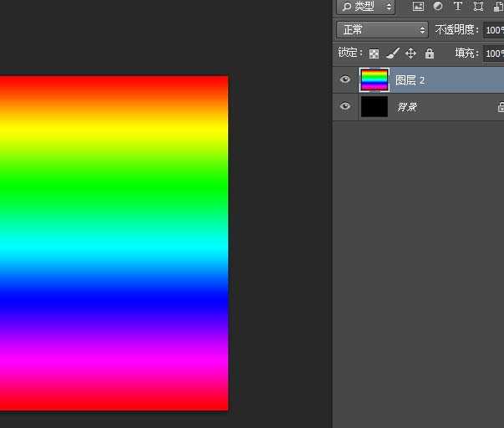Filter layers by adjustment layer icon
The image size is (504, 428).
pyautogui.click(x=438, y=7)
